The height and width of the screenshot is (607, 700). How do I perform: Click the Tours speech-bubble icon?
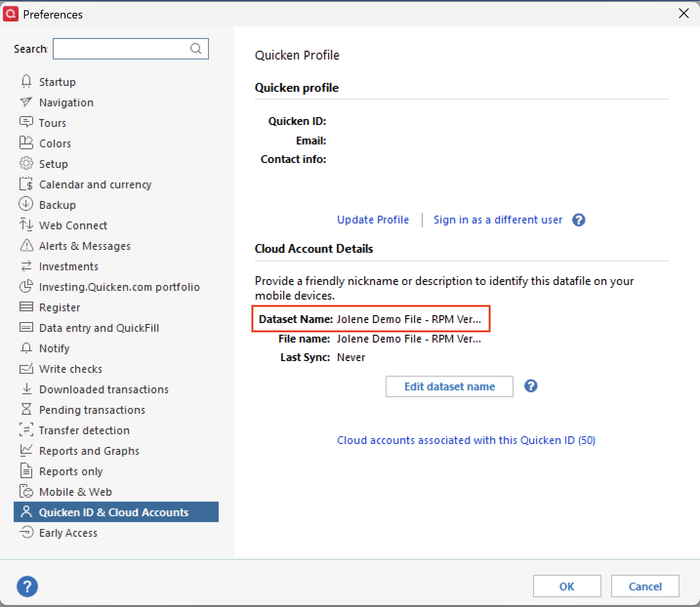click(26, 122)
